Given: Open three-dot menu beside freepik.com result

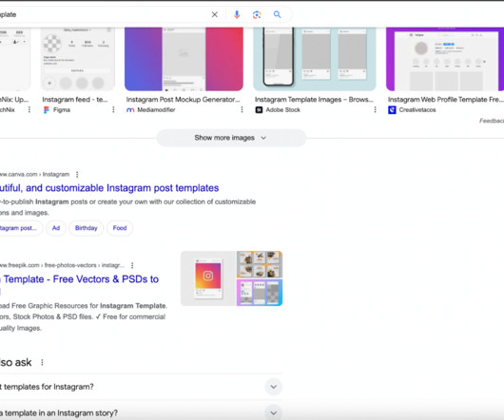Looking at the screenshot, I should tap(132, 265).
